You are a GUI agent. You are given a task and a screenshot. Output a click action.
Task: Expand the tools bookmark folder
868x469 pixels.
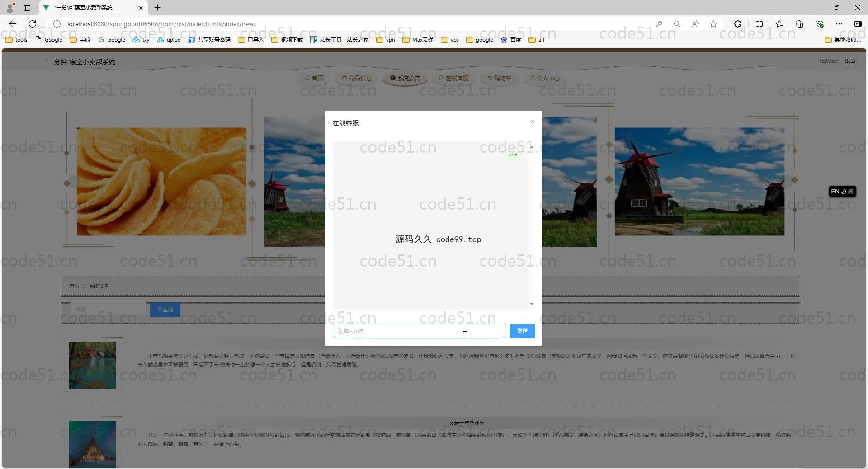pos(17,40)
